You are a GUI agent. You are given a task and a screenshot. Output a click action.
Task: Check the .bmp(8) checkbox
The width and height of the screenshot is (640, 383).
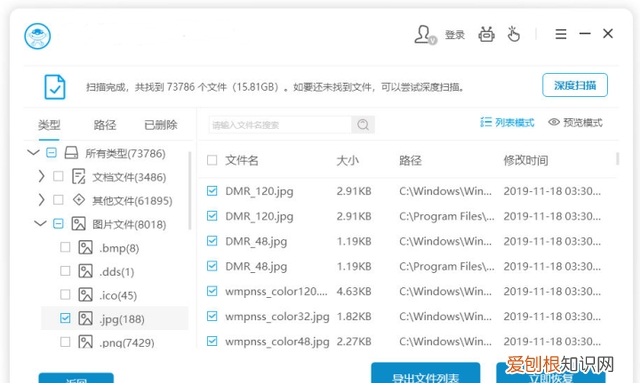coord(65,247)
